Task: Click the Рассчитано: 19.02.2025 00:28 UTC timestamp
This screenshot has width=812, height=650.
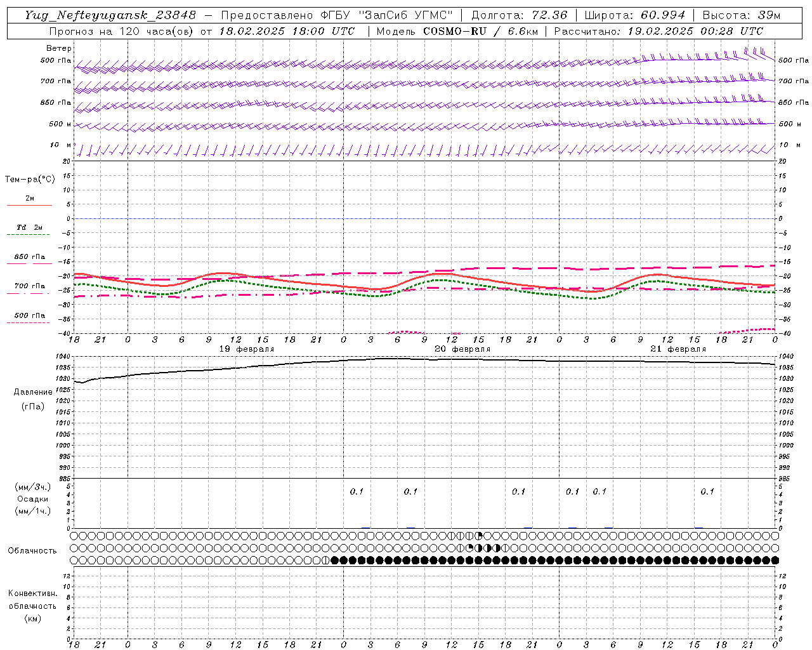Action: [x=658, y=31]
